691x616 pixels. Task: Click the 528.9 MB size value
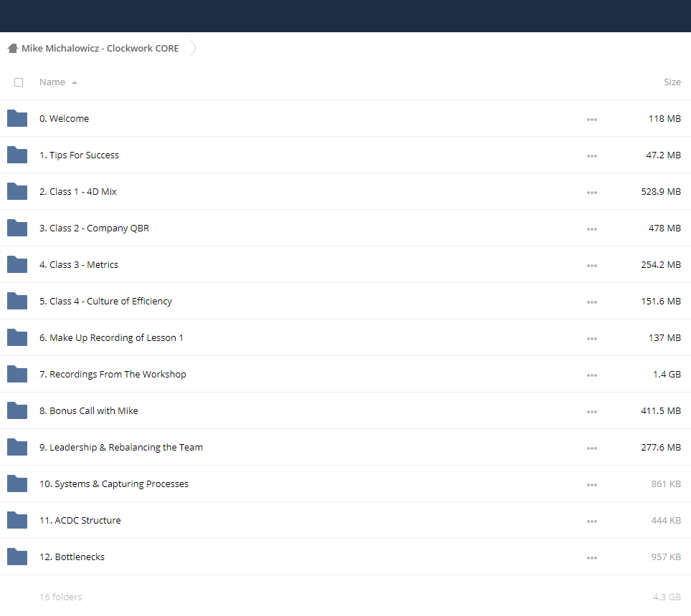point(661,191)
